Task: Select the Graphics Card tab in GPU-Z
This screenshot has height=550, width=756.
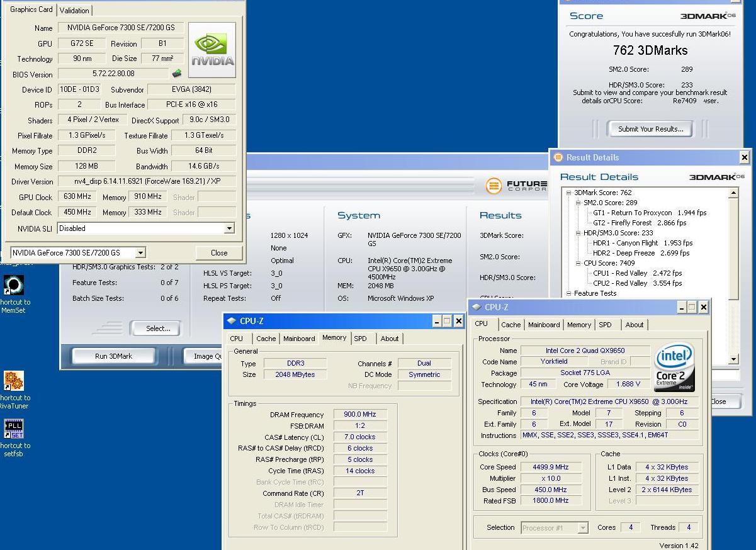Action: point(31,9)
